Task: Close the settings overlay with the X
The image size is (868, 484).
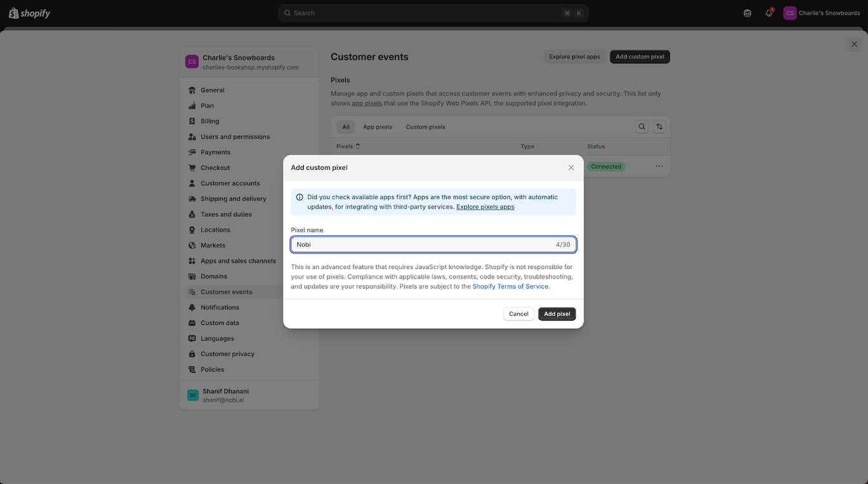Action: point(854,44)
